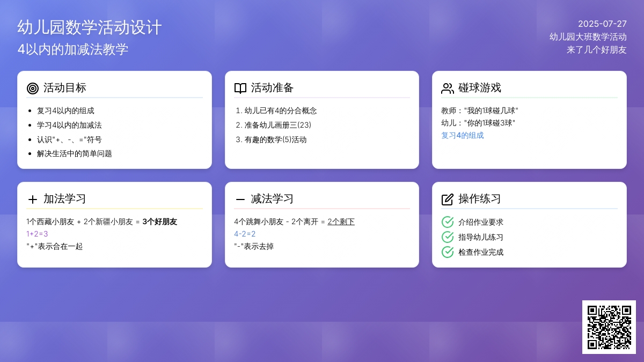Click the text "-"表示去掉
Viewport: 644px width, 362px height.
click(x=254, y=247)
